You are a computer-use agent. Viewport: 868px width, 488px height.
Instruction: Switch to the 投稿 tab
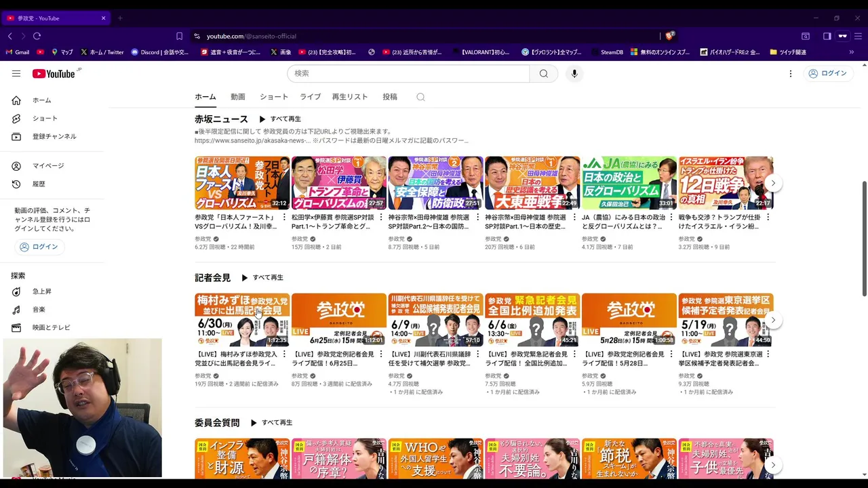[x=390, y=97]
